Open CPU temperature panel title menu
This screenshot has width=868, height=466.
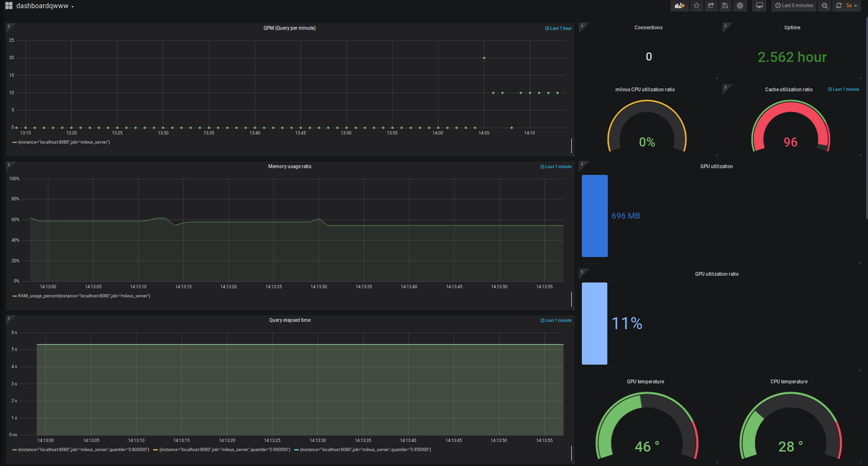[789, 382]
